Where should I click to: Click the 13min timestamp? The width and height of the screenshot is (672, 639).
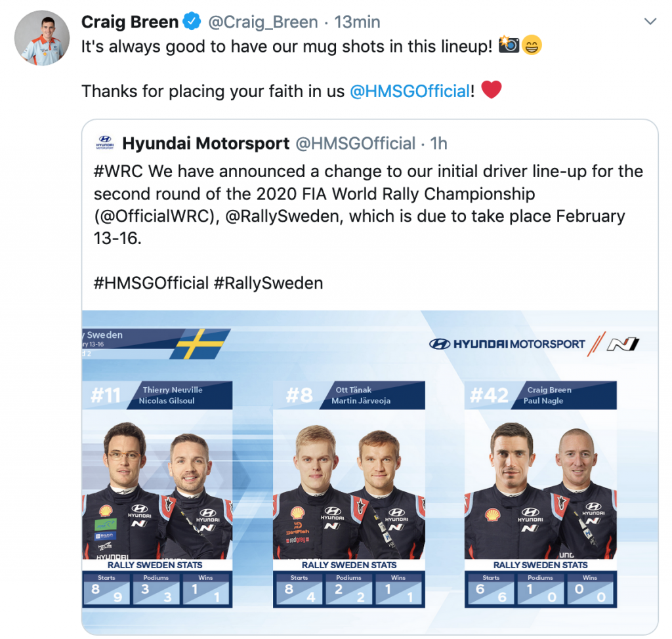click(357, 22)
